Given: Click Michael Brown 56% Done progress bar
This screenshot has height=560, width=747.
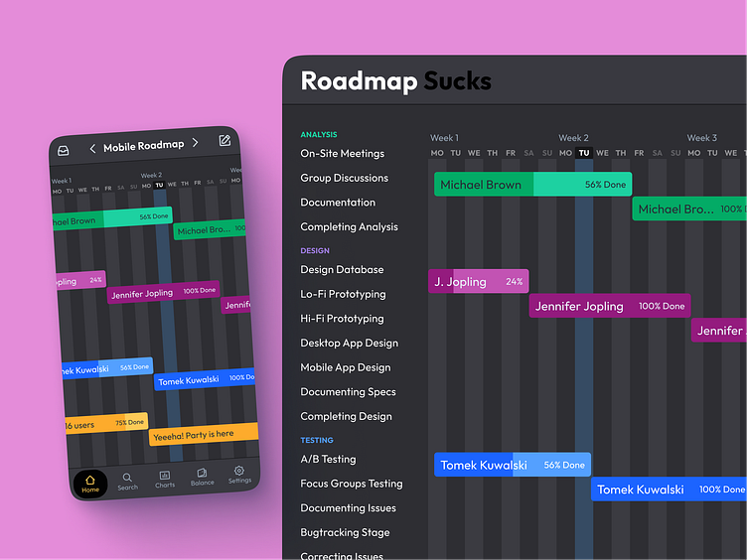Looking at the screenshot, I should pos(533,185).
